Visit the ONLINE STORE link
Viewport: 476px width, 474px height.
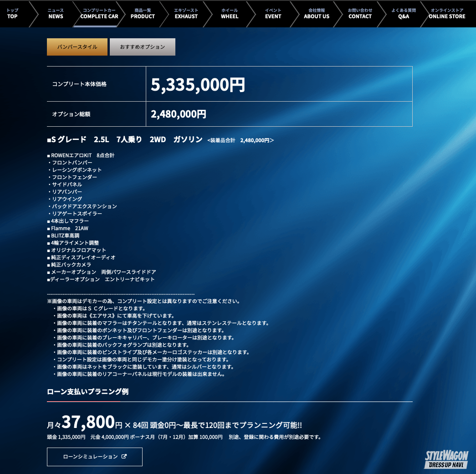click(447, 14)
